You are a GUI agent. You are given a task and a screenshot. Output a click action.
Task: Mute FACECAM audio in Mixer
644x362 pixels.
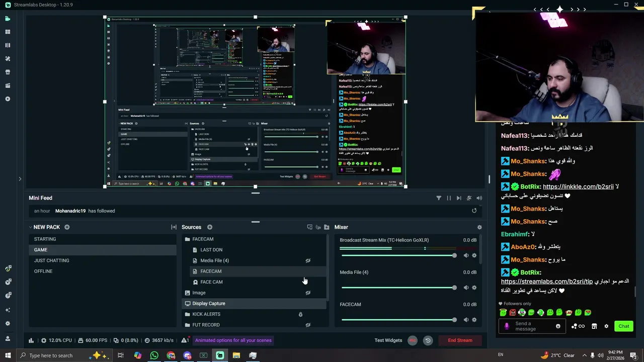point(466,320)
